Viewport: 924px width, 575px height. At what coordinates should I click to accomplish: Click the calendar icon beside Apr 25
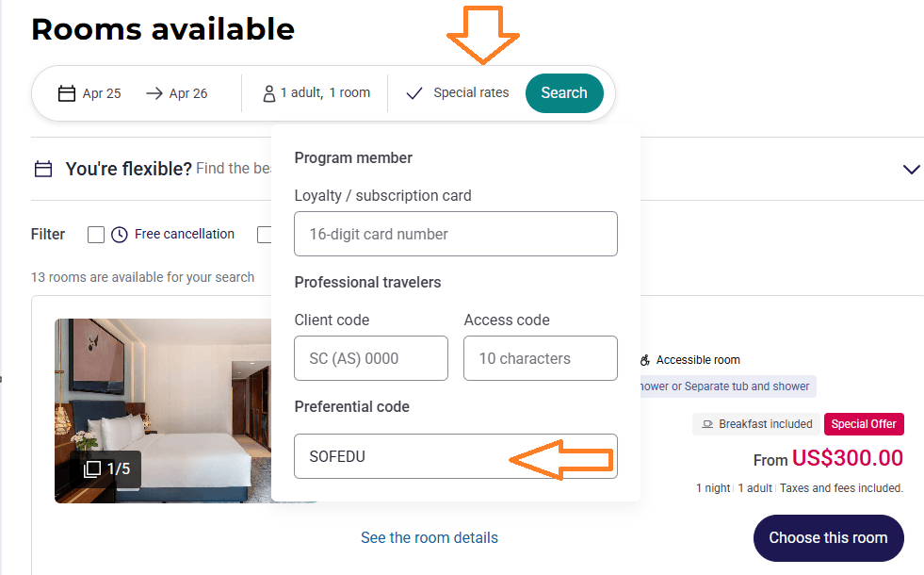tap(66, 93)
